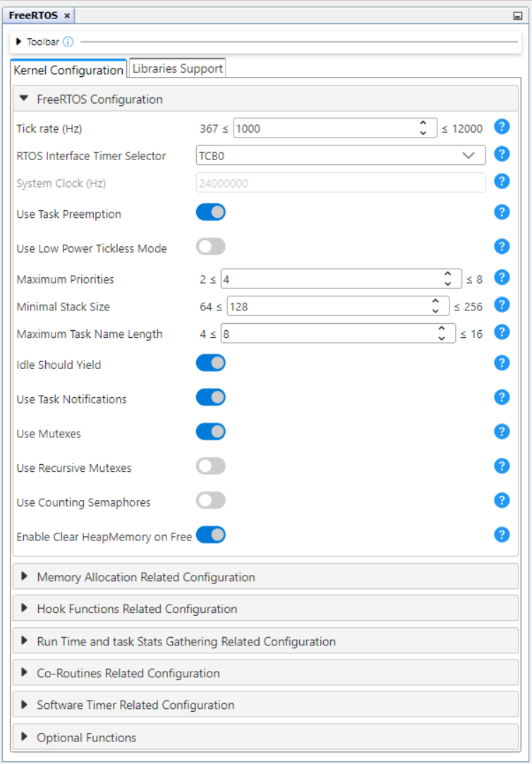Open help for Minimal Stack Size
Screen dimensions: 532x764
coord(502,305)
